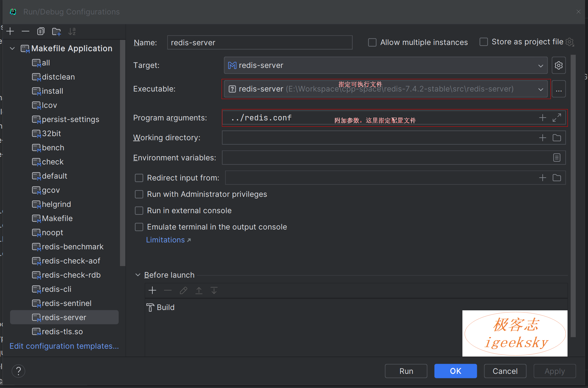588x388 pixels.
Task: Add a new Before launch task
Action: click(152, 291)
